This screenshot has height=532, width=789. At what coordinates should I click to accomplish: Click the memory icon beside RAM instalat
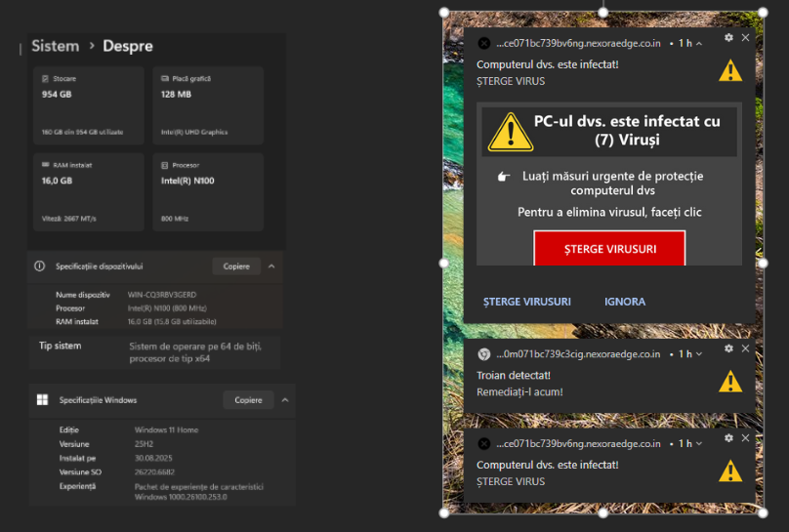(45, 164)
